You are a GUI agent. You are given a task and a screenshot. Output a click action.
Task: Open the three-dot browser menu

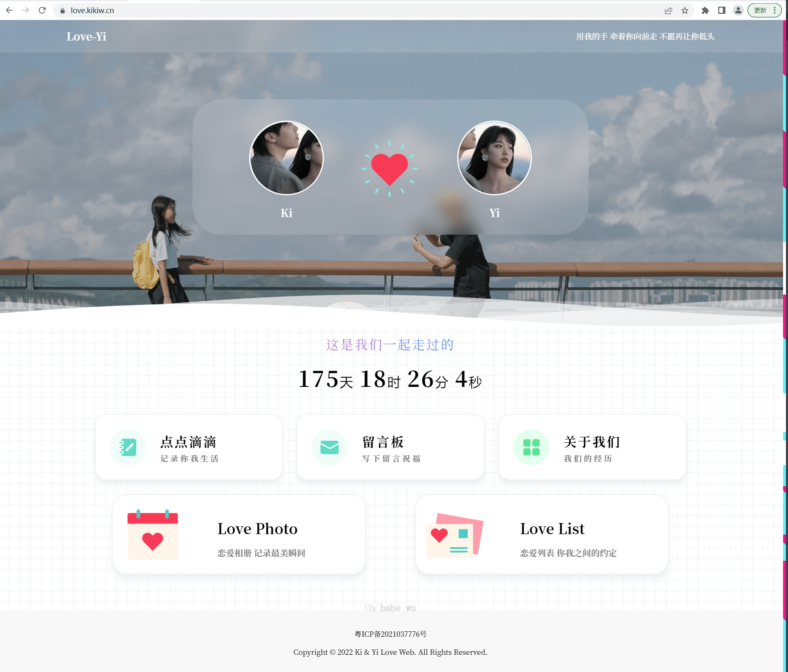click(x=774, y=11)
